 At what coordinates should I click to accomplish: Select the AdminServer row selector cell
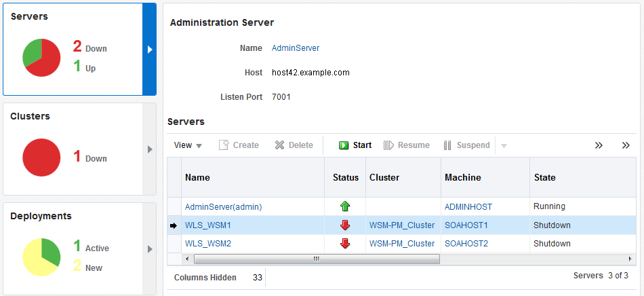click(174, 207)
